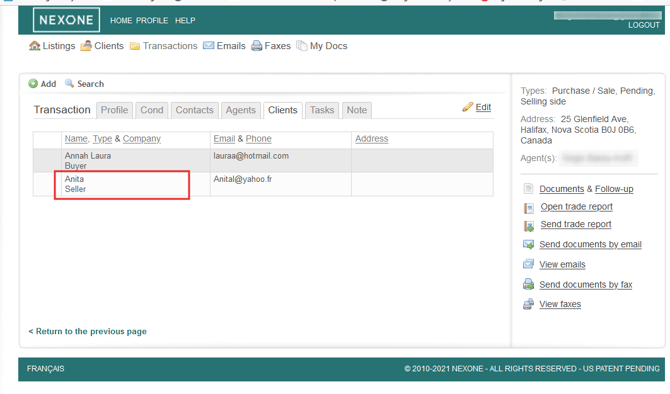
Task: Click the Send documents by email icon
Action: click(529, 244)
